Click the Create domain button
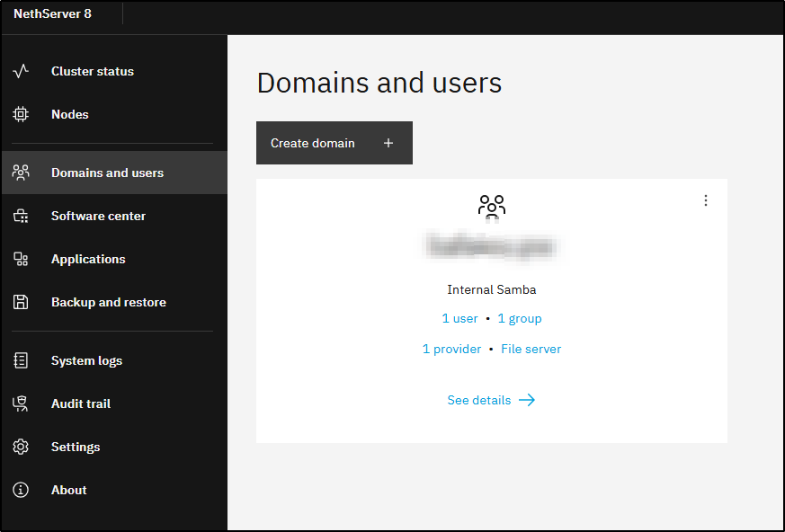The height and width of the screenshot is (532, 785). pos(335,143)
